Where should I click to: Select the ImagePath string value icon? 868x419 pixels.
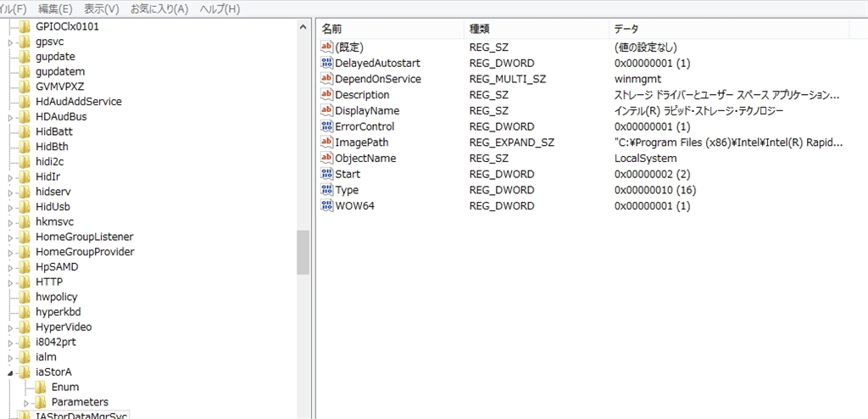pyautogui.click(x=326, y=142)
